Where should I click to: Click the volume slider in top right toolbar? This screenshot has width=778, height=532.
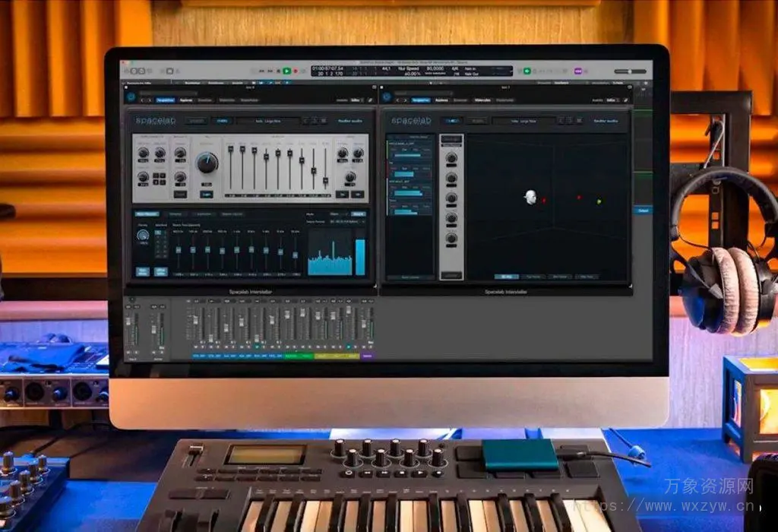[630, 71]
